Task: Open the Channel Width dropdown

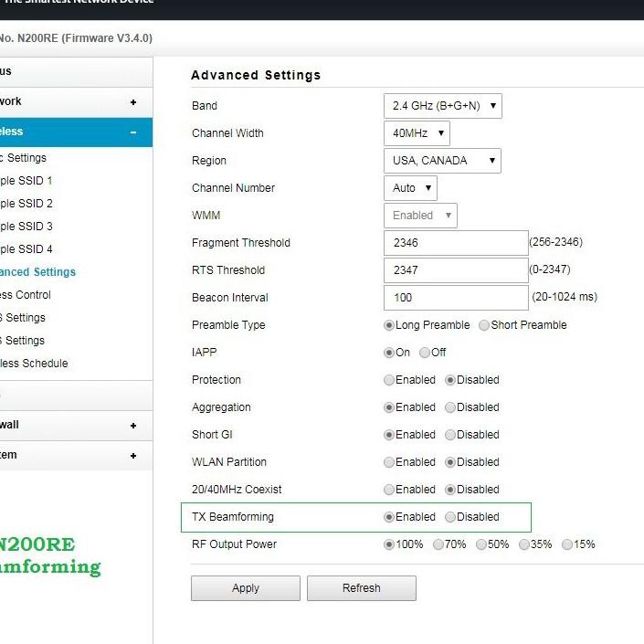Action: pyautogui.click(x=417, y=133)
